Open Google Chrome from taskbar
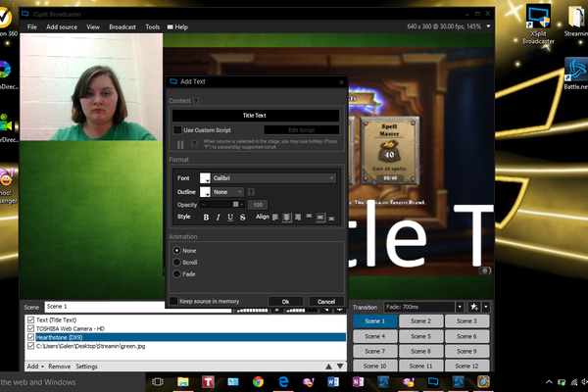The height and width of the screenshot is (392, 588). click(258, 382)
